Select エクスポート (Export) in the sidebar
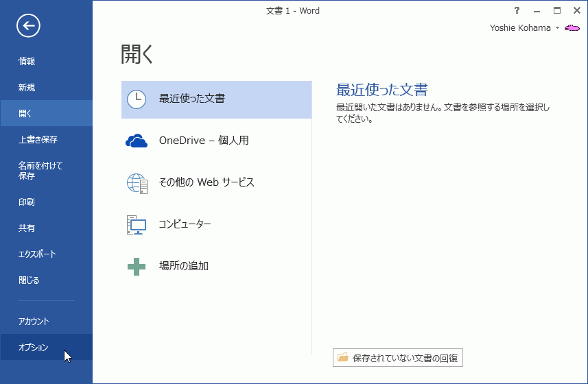 [37, 254]
